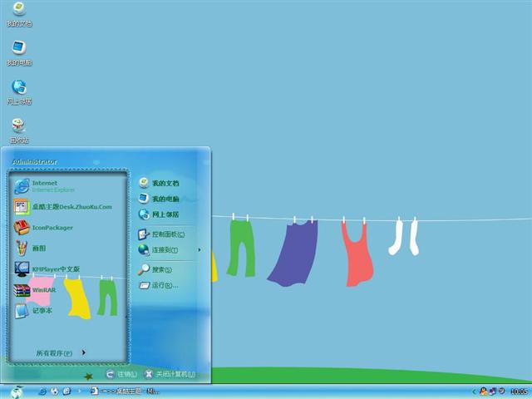Image resolution: width=532 pixels, height=399 pixels.
Task: Click the IconPackager box icon
Action: tap(22, 227)
